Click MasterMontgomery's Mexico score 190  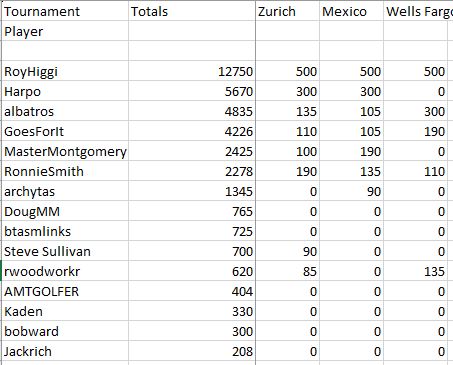pos(352,151)
